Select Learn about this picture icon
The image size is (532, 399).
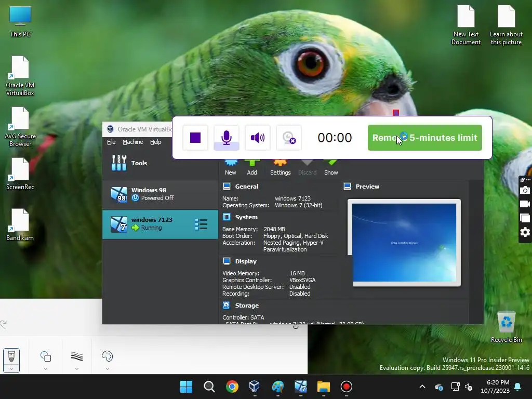506,25
